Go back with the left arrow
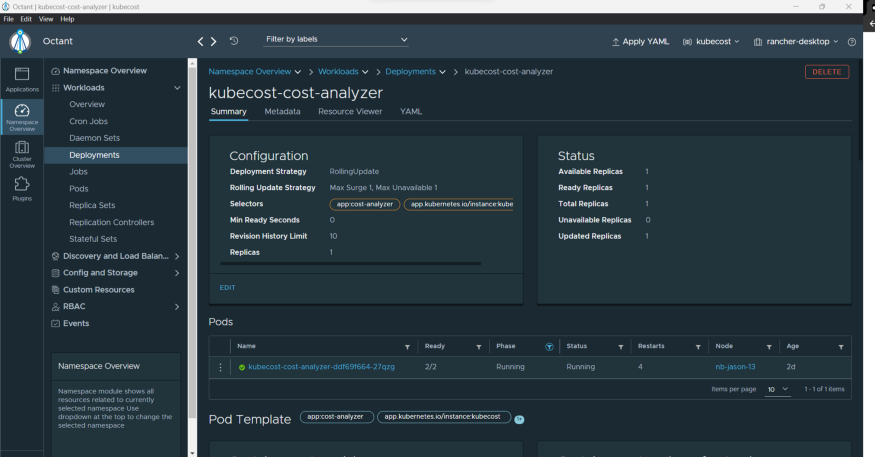The image size is (875, 457). point(201,41)
